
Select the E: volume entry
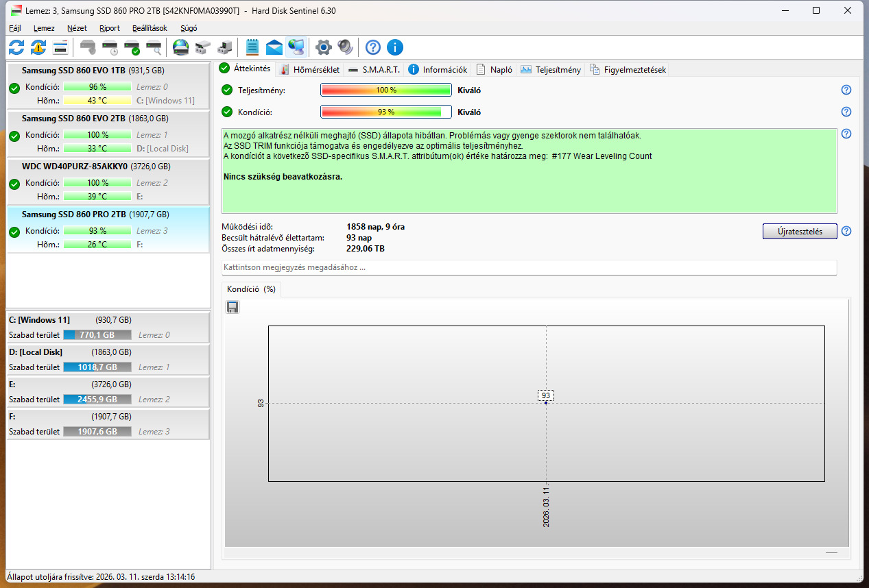click(x=108, y=392)
